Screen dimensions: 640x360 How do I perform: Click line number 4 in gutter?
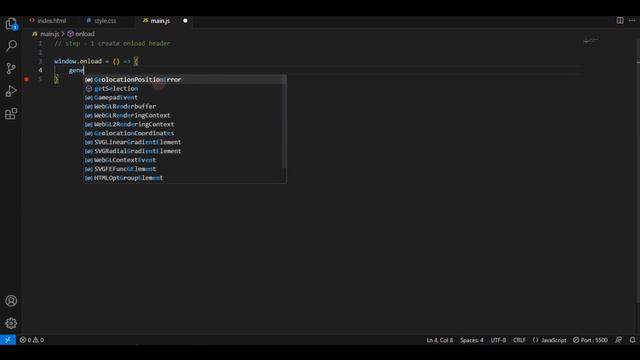(x=40, y=70)
